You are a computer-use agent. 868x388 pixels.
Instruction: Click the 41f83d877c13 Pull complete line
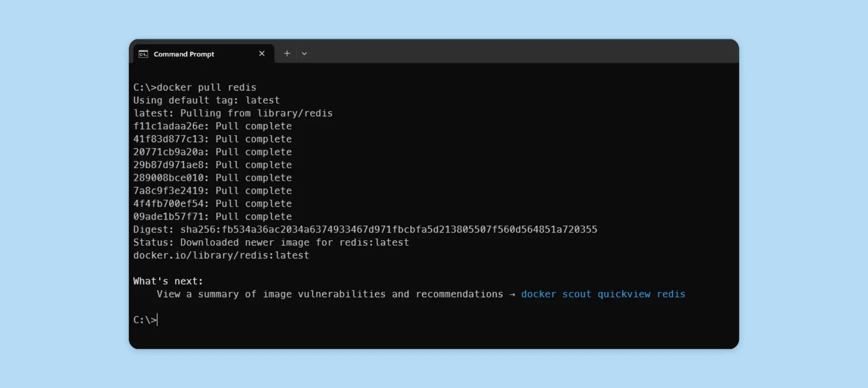pos(212,139)
